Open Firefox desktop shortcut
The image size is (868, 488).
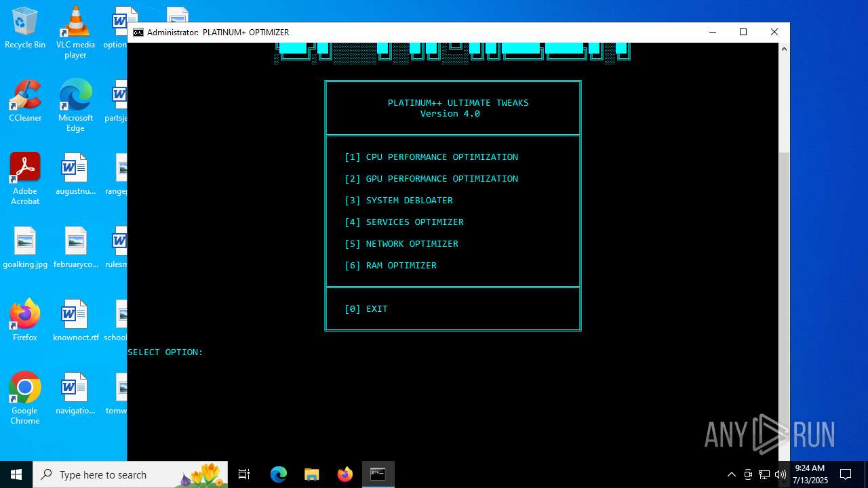tap(25, 321)
